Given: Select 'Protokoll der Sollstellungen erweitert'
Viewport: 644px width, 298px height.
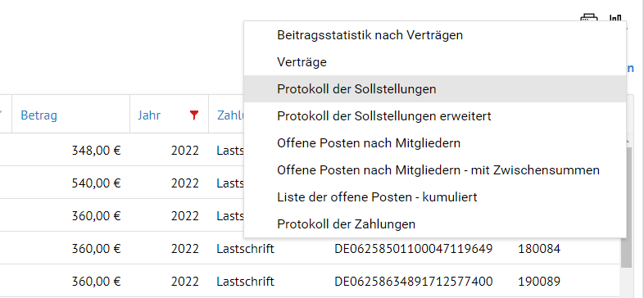Looking at the screenshot, I should coord(384,116).
